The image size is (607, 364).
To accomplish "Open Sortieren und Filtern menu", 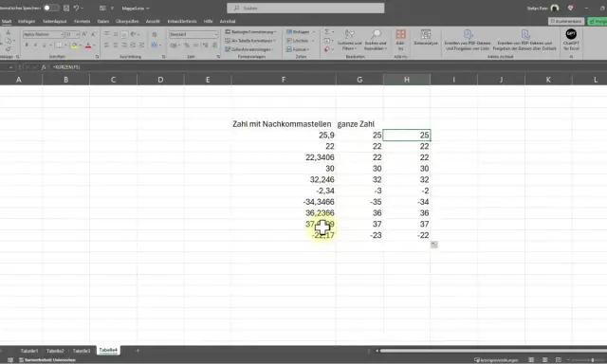I will click(350, 40).
